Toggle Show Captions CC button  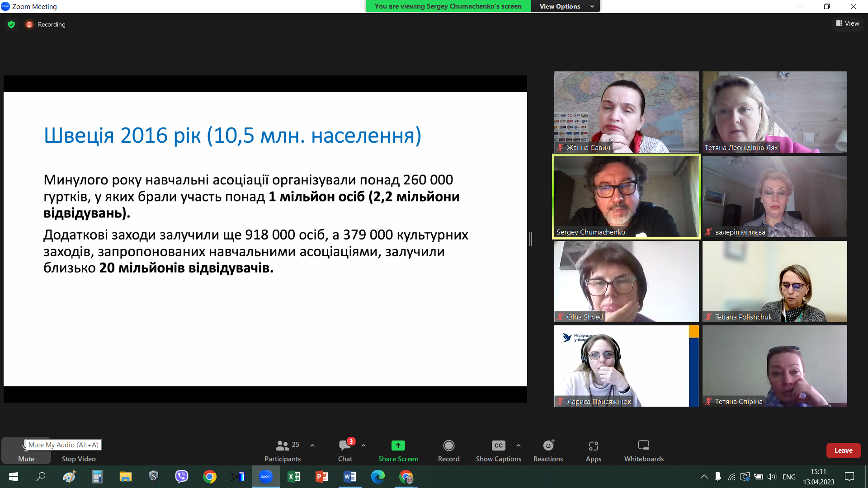(x=498, y=446)
